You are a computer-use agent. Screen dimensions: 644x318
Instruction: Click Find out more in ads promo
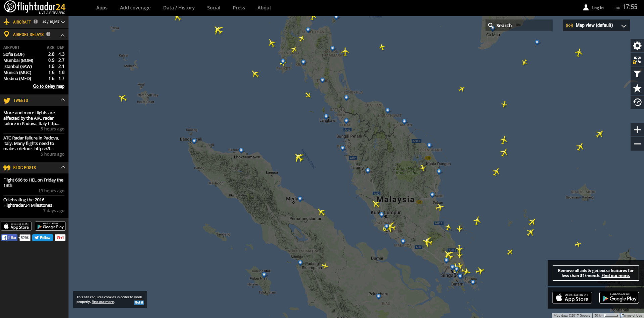[615, 276]
